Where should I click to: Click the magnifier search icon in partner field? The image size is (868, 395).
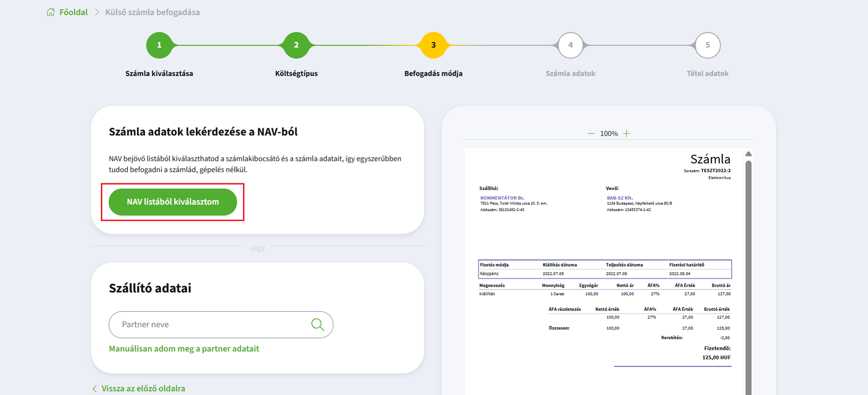tap(317, 324)
